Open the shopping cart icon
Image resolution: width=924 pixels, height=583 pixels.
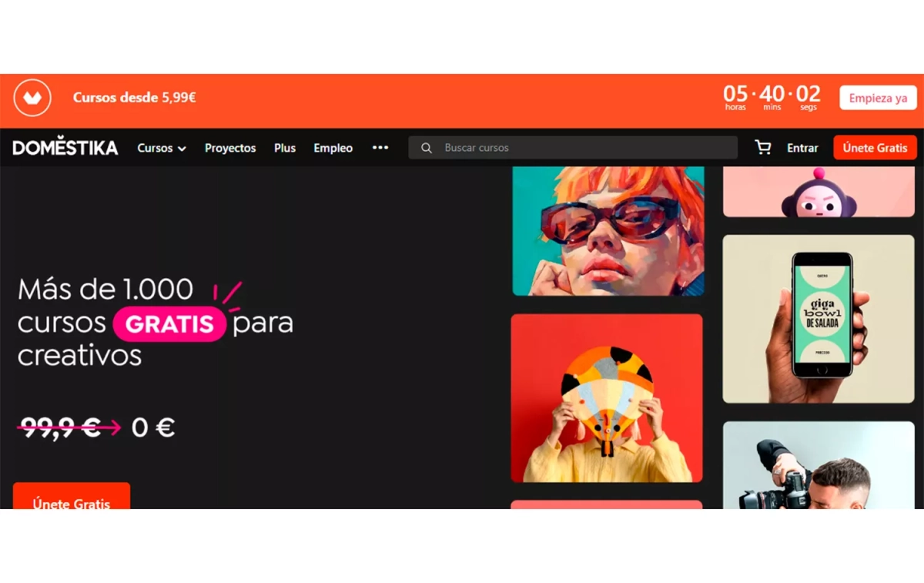pos(763,147)
